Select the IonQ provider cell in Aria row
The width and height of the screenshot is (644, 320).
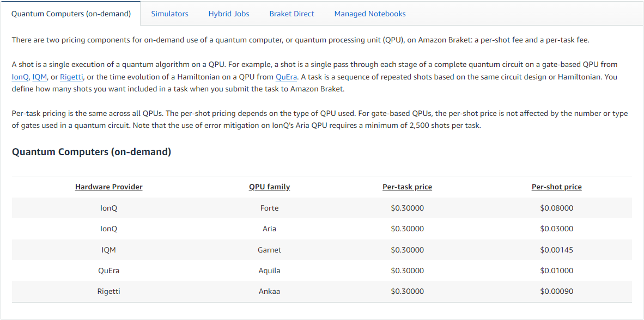click(x=109, y=229)
